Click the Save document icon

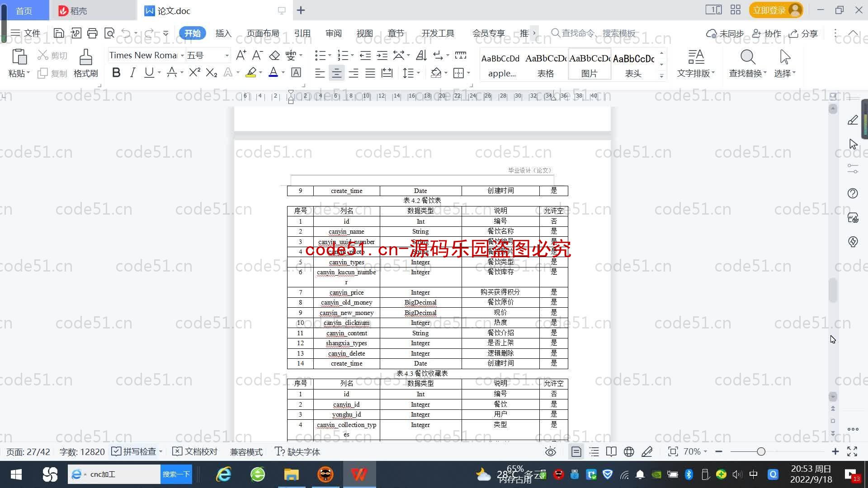(58, 33)
